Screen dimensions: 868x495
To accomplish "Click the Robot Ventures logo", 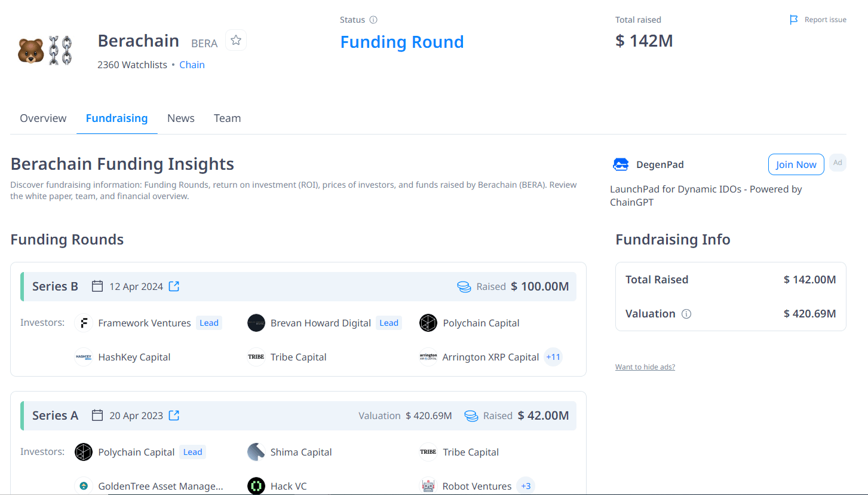I will (x=428, y=486).
